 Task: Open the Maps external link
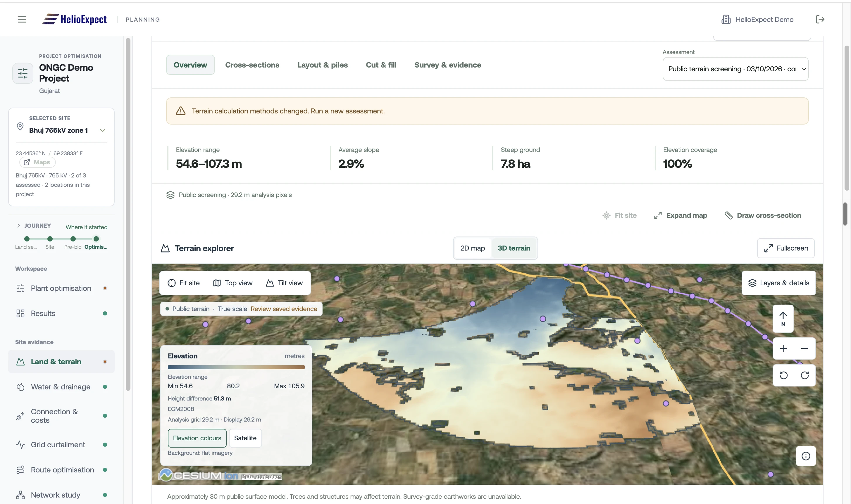[x=37, y=162]
